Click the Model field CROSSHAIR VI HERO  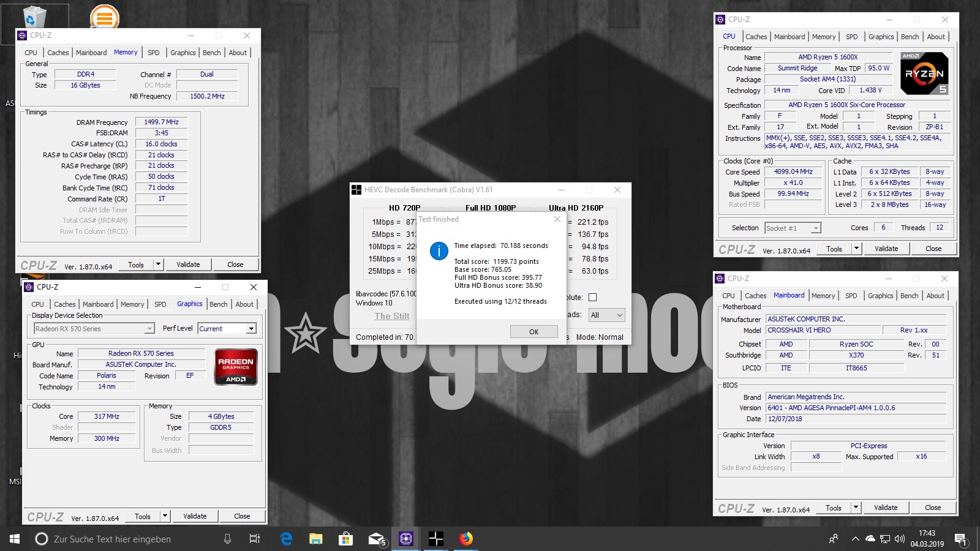pos(823,330)
